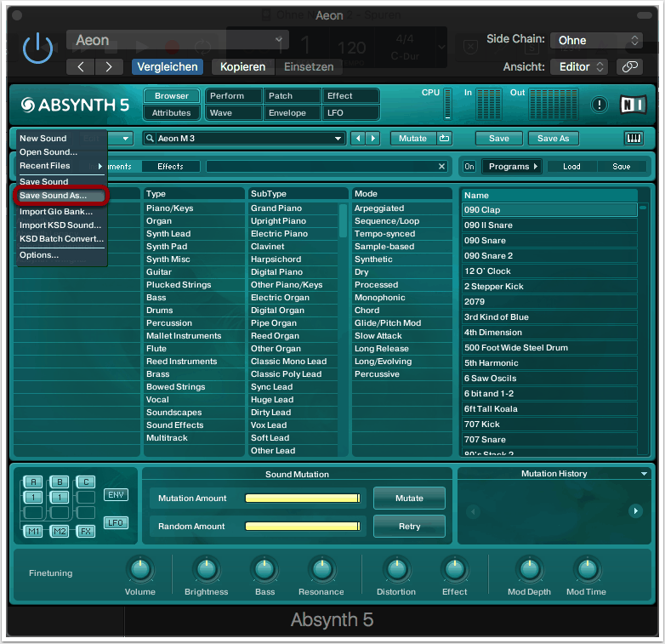
Task: Click the plugin power bypass icon
Action: pyautogui.click(x=37, y=48)
